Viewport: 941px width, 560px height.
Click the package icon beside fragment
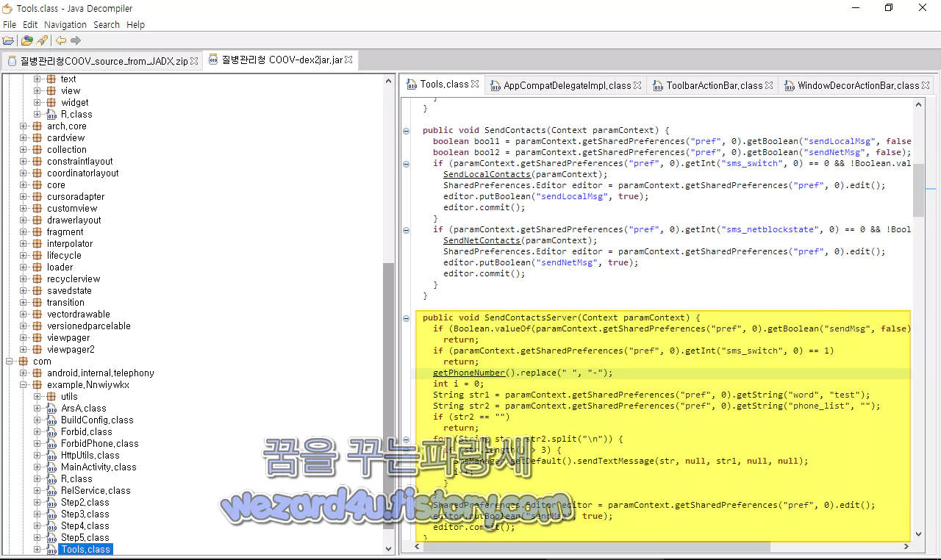37,232
